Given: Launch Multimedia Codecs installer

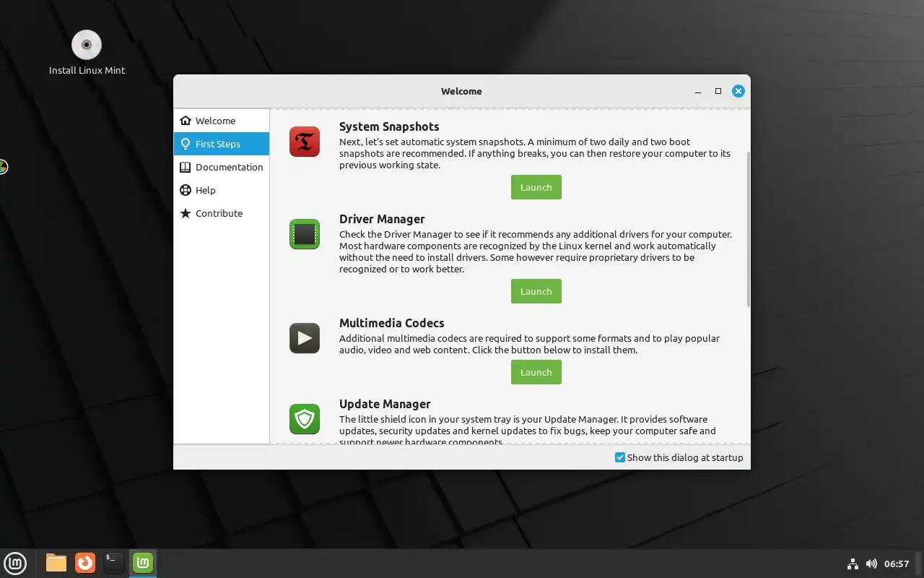Looking at the screenshot, I should tap(536, 372).
